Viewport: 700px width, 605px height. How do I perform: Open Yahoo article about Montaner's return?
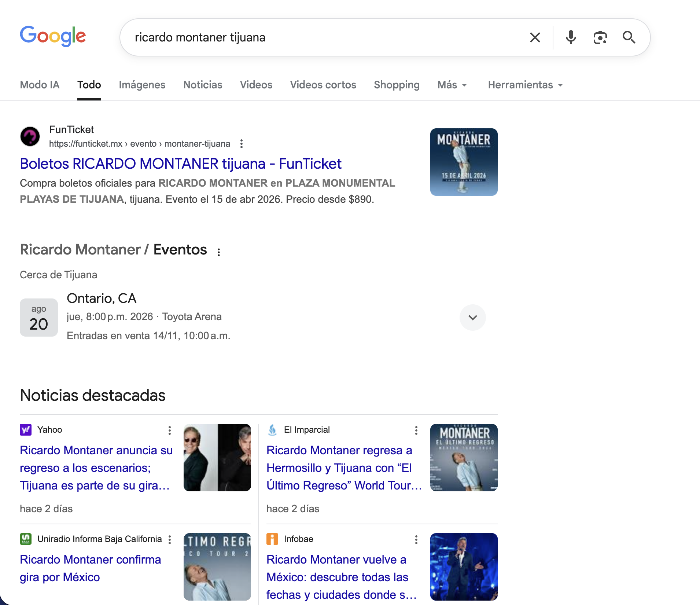coord(96,467)
